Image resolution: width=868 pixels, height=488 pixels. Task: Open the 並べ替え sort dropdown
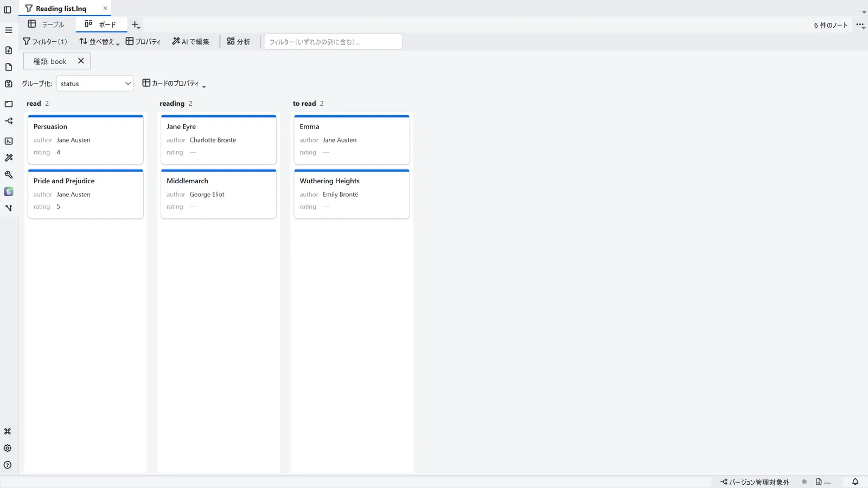[99, 42]
